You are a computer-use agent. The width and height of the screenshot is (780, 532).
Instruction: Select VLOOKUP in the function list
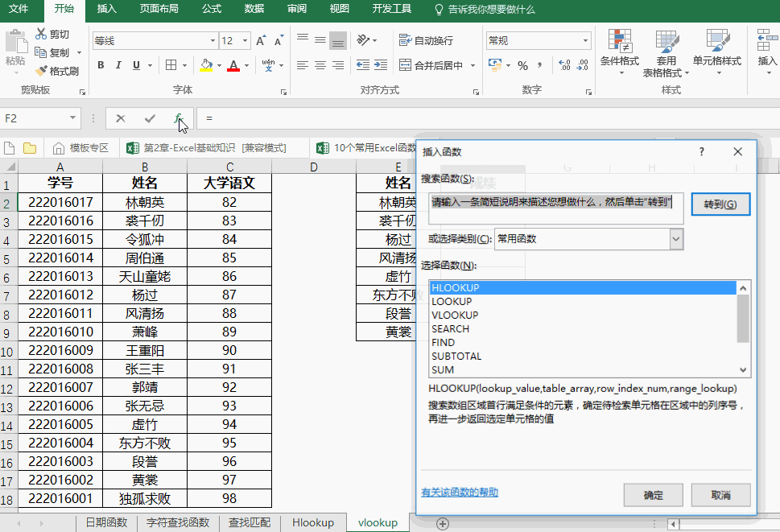[455, 315]
